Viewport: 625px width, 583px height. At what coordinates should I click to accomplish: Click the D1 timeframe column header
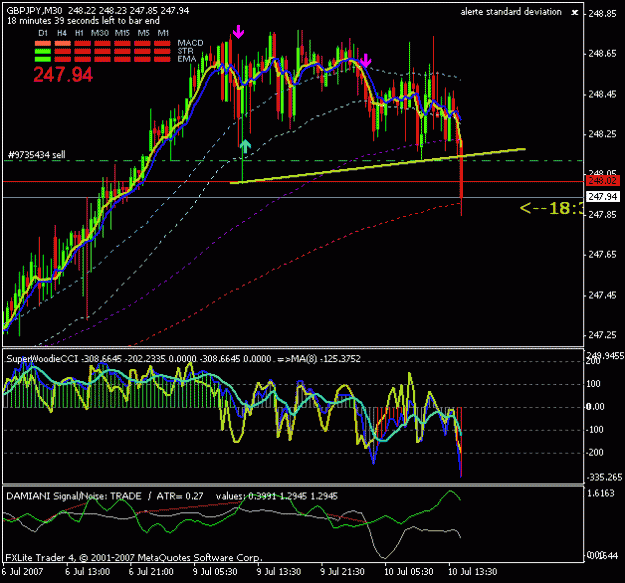click(x=43, y=33)
